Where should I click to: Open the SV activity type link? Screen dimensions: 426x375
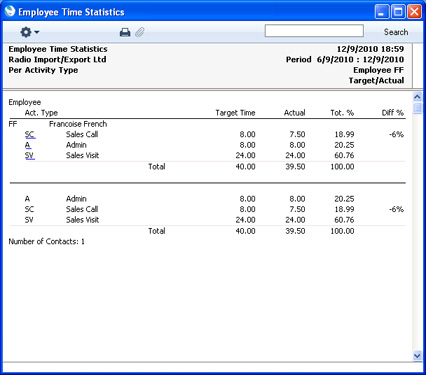(x=30, y=155)
